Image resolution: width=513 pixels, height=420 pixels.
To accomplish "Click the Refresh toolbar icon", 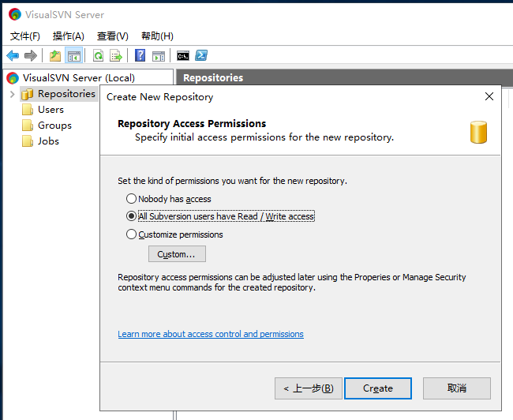I will click(x=98, y=55).
